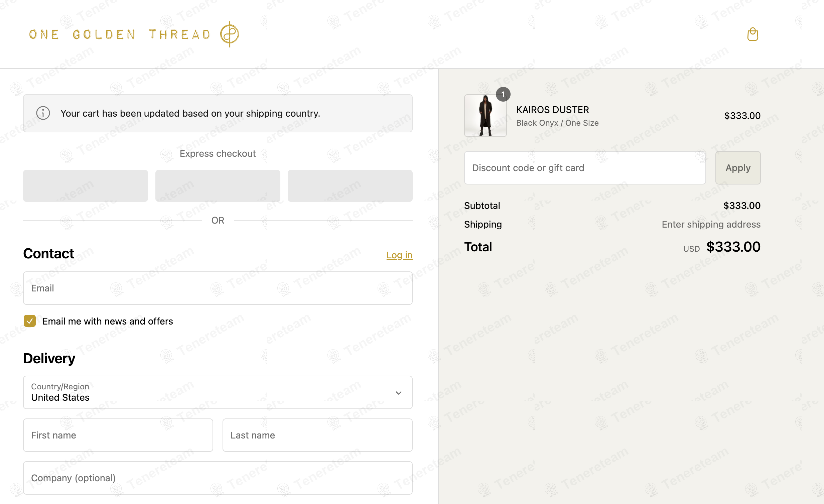Expand the Country/Region dropdown

coord(218,392)
